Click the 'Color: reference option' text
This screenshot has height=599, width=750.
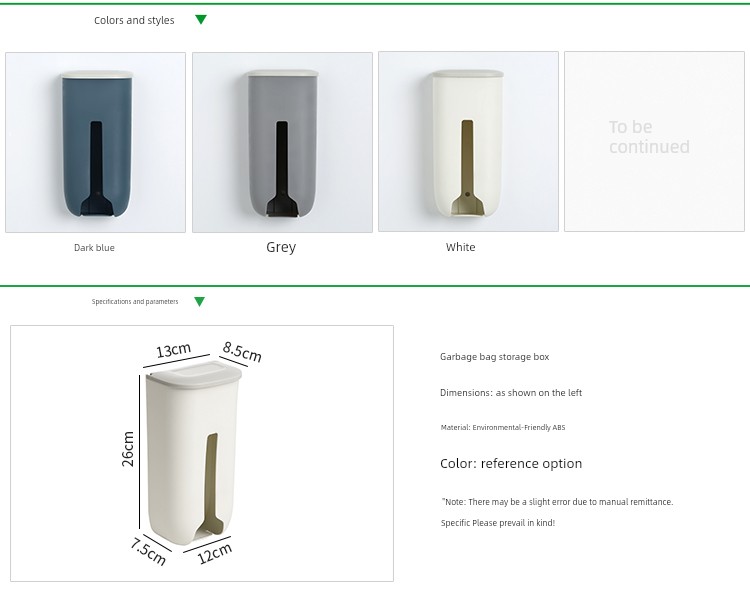click(511, 464)
